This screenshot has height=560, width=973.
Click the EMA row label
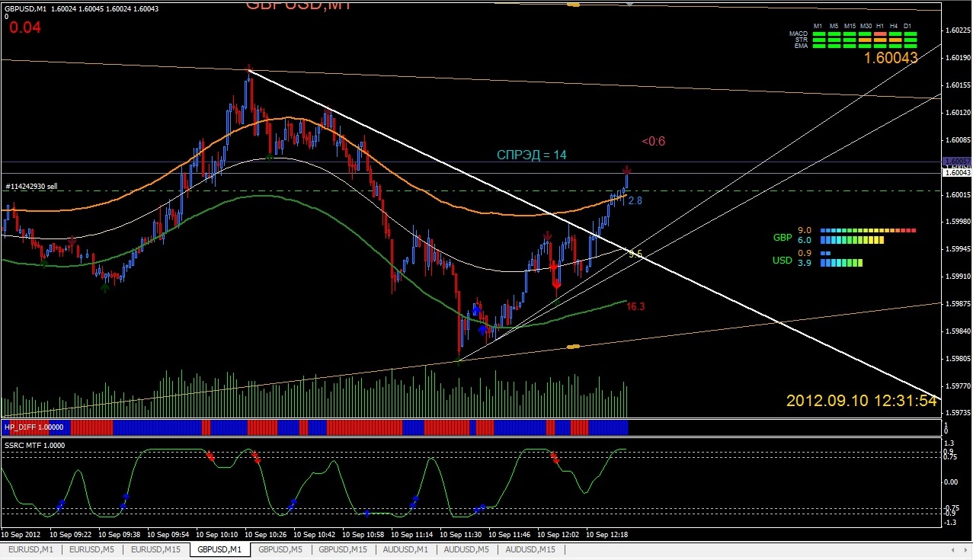[x=801, y=46]
